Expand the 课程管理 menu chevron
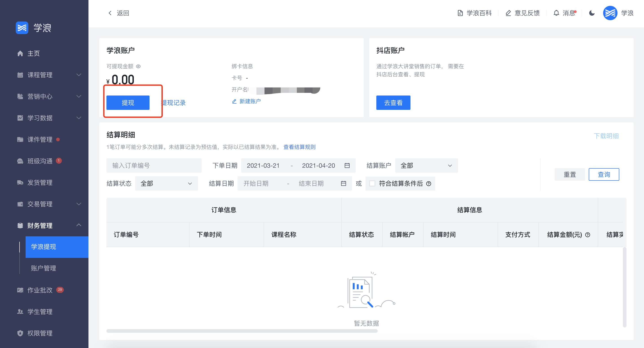 point(79,75)
